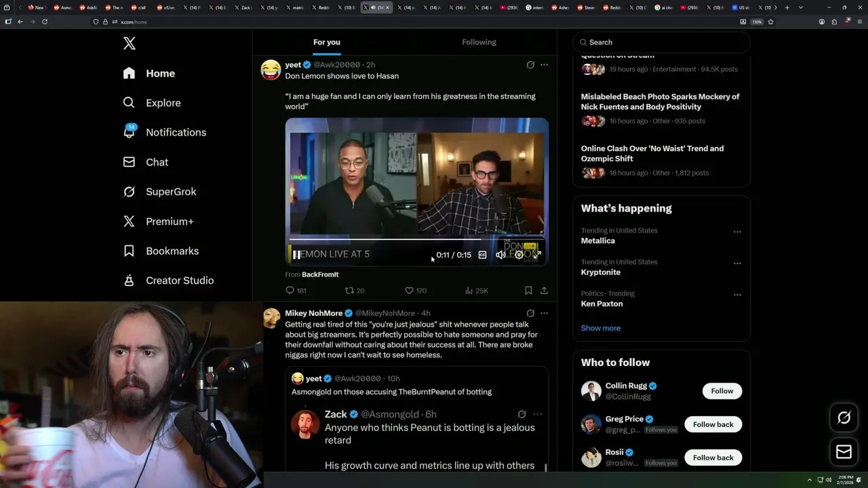Screen dimensions: 868x488
Task: Switch to the For you tab
Action: (327, 42)
